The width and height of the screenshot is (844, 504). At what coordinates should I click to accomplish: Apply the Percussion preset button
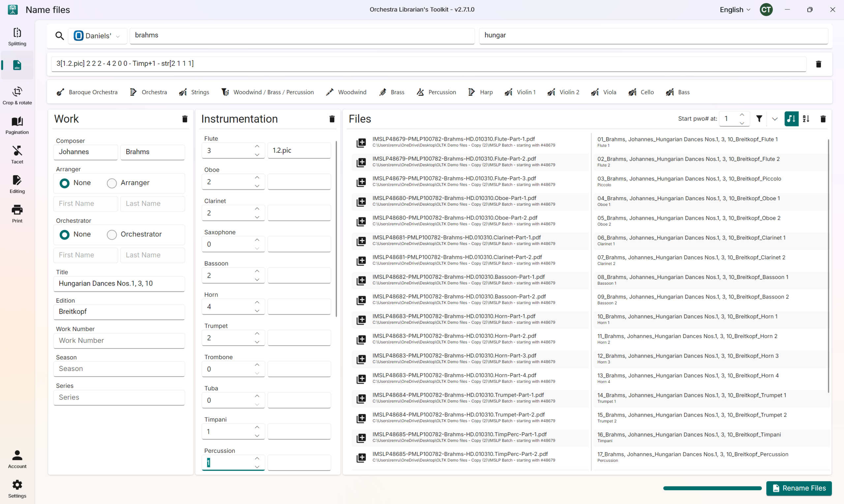(437, 92)
